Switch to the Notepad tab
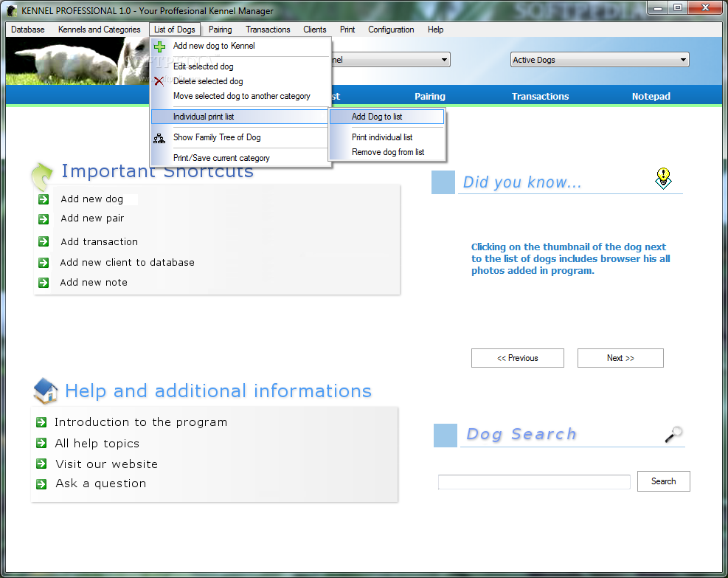The width and height of the screenshot is (728, 578). (x=651, y=96)
